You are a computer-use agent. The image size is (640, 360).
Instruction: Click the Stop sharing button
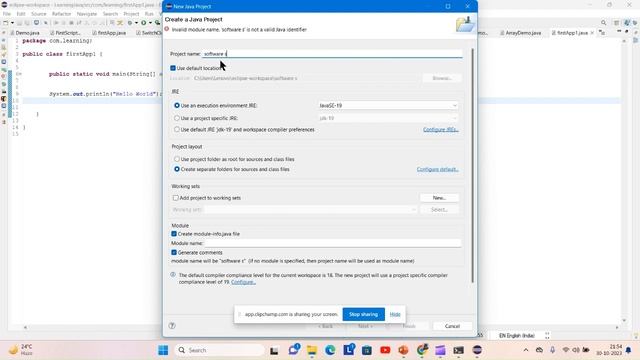tap(363, 314)
